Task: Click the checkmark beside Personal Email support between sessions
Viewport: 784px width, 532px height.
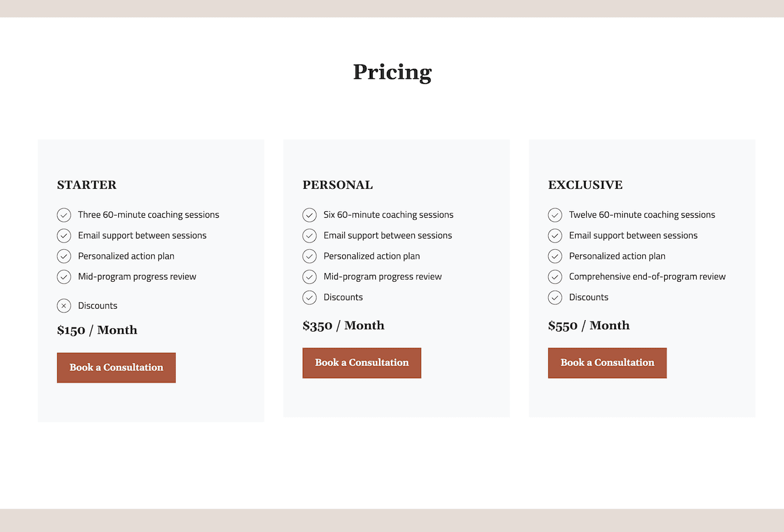Action: [x=310, y=236]
